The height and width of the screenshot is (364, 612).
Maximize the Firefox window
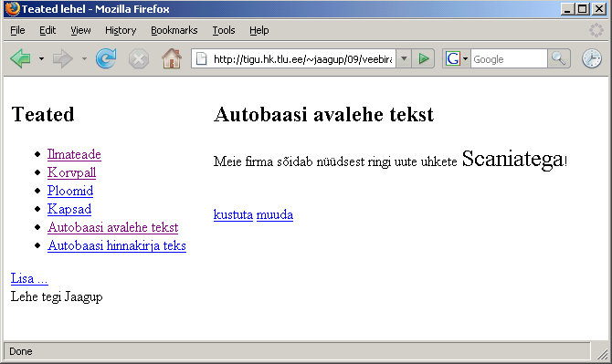583,9
